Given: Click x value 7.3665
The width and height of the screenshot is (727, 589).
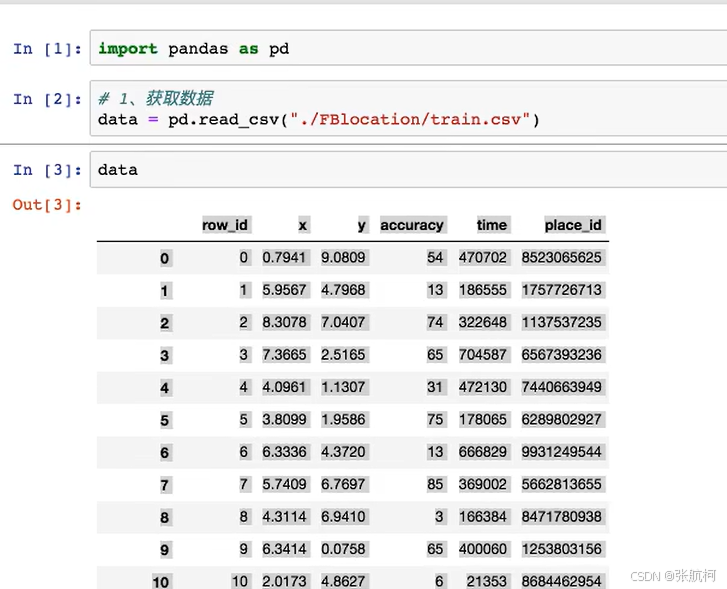Looking at the screenshot, I should [285, 355].
